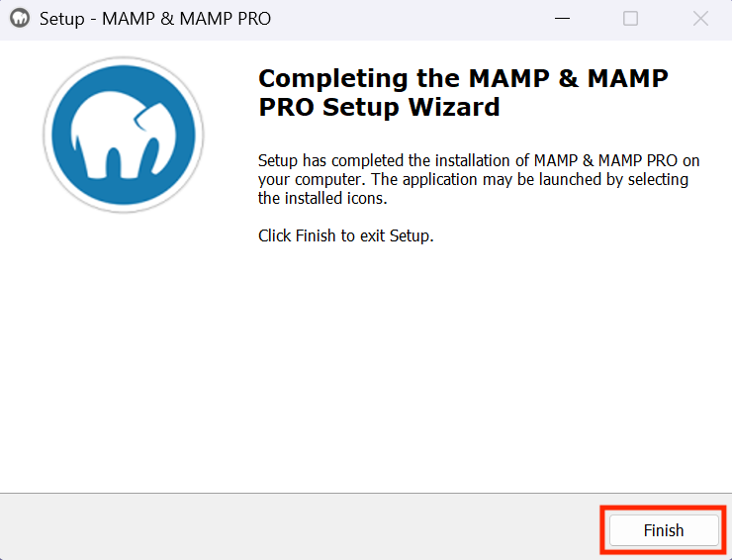
Task: Close the Setup wizard with the X icon
Action: tap(700, 19)
